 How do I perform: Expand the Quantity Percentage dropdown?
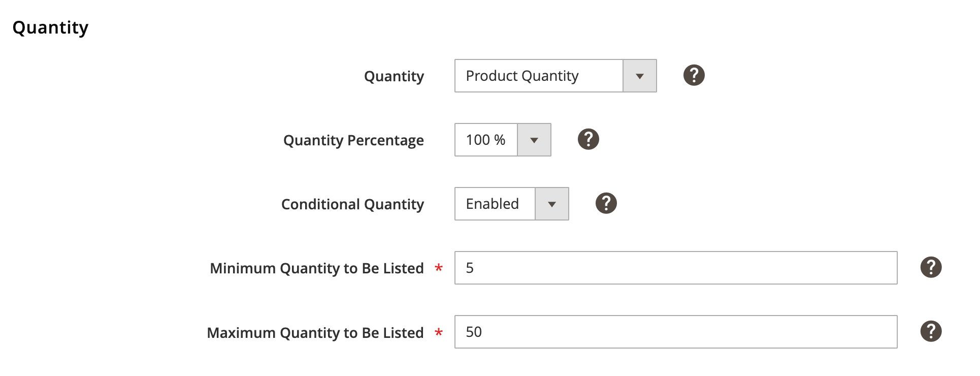coord(534,139)
